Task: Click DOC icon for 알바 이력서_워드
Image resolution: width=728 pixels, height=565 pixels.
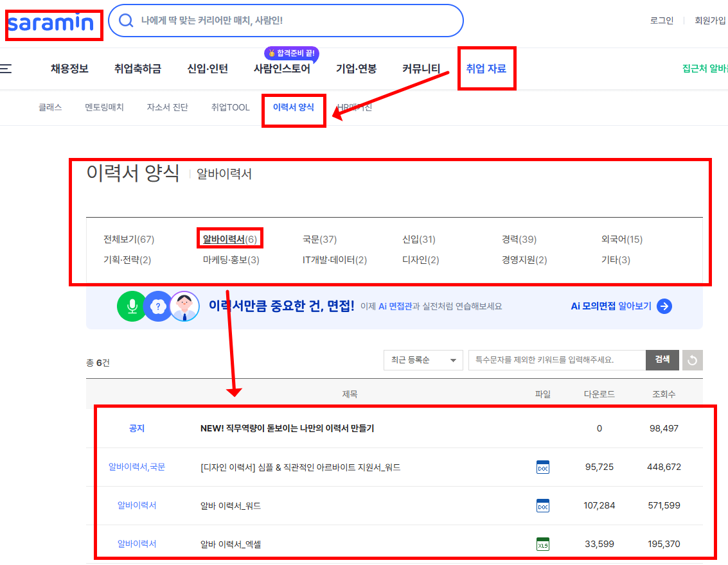Action: (x=543, y=506)
